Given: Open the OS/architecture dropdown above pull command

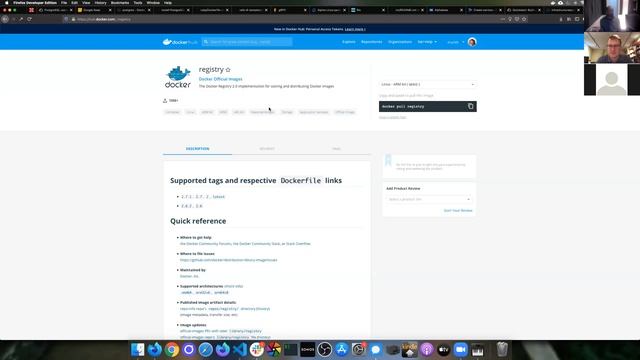Looking at the screenshot, I should 427,84.
